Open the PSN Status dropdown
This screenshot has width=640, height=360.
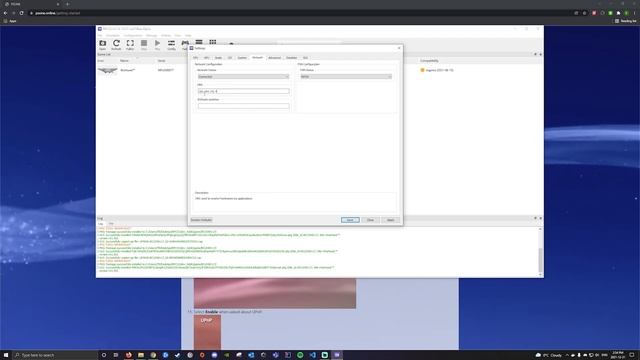pyautogui.click(x=346, y=76)
